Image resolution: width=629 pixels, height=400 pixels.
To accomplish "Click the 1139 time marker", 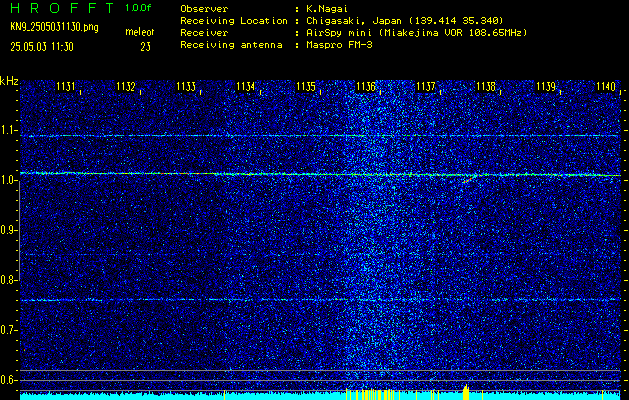I will [546, 86].
